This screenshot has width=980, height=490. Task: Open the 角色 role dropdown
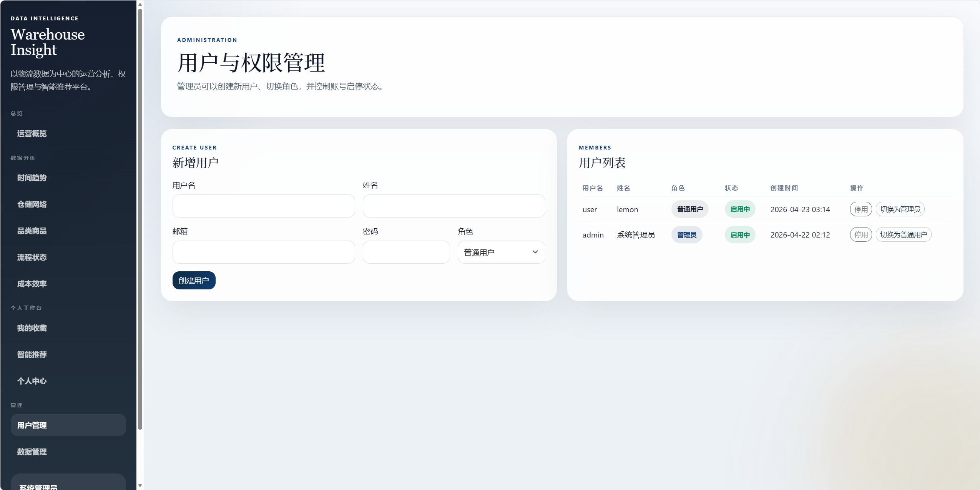[x=501, y=252]
